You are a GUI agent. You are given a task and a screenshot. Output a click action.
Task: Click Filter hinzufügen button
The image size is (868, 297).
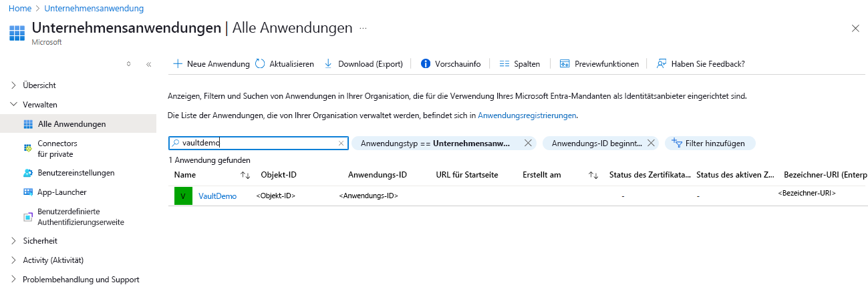click(710, 143)
